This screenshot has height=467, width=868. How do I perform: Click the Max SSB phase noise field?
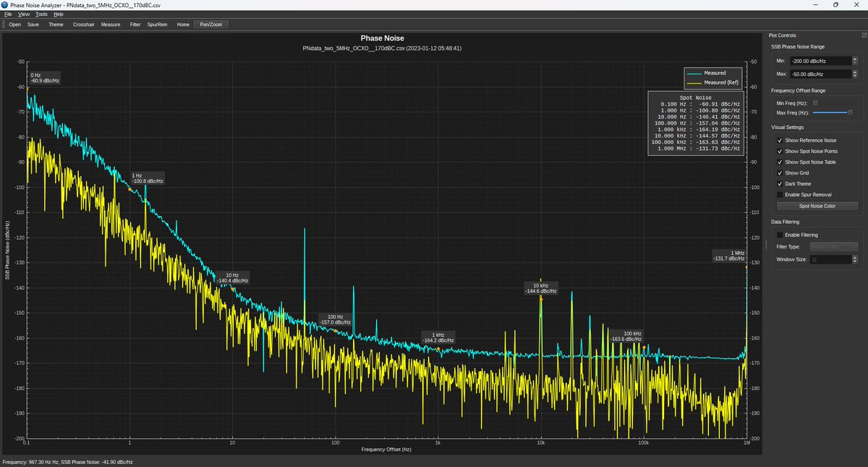(820, 74)
